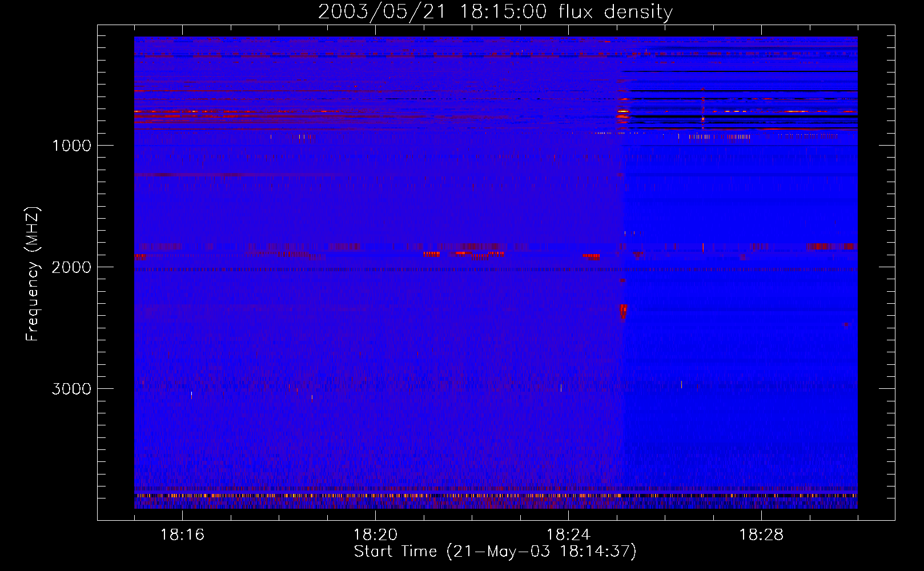The width and height of the screenshot is (924, 571).
Task: Click the 2000 frequency axis label
Action: 71,267
